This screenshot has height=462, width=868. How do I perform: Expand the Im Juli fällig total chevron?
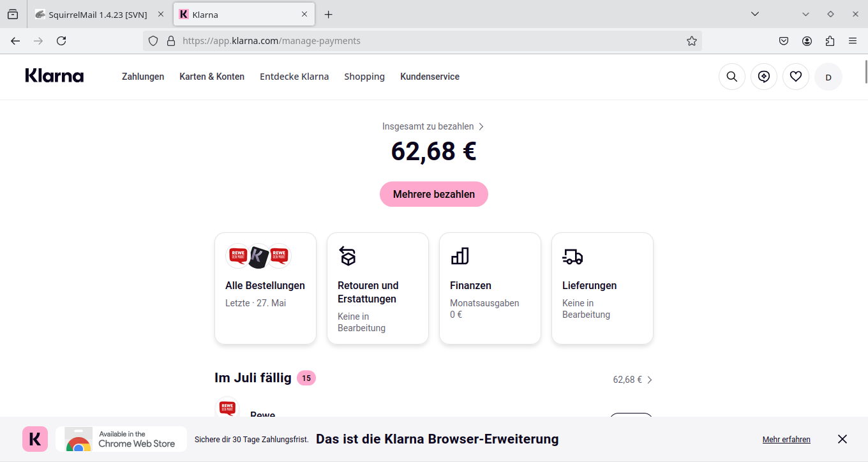(x=650, y=380)
